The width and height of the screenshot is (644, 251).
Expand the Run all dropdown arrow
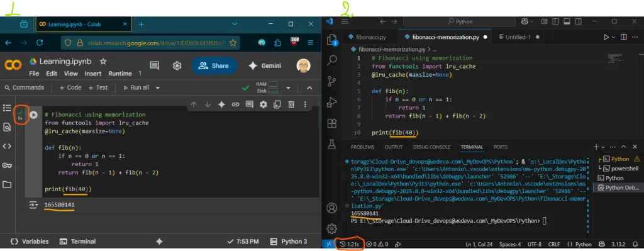(158, 87)
